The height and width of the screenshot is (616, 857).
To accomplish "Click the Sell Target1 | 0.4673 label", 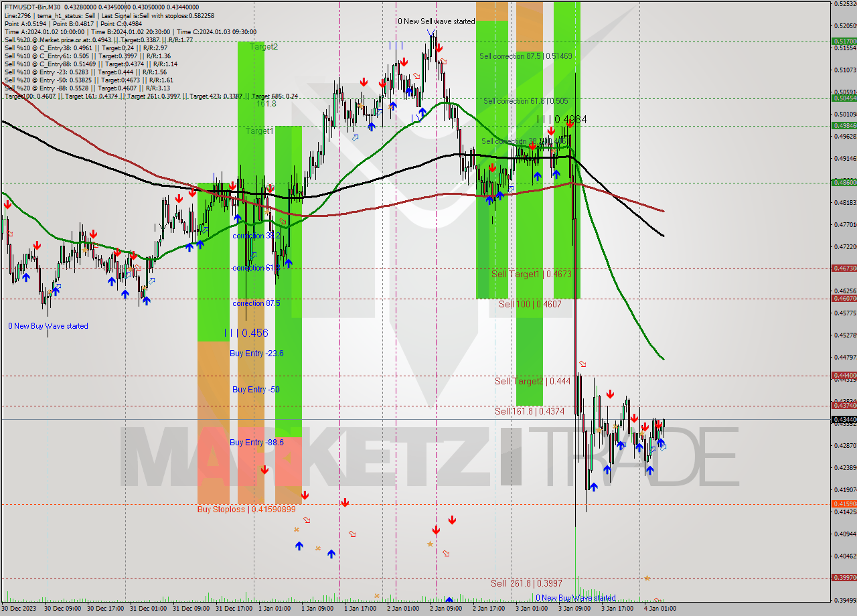I will click(531, 275).
